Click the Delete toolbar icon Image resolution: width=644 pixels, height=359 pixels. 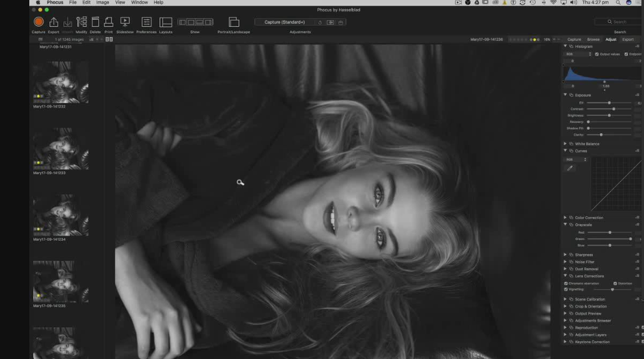(x=95, y=22)
